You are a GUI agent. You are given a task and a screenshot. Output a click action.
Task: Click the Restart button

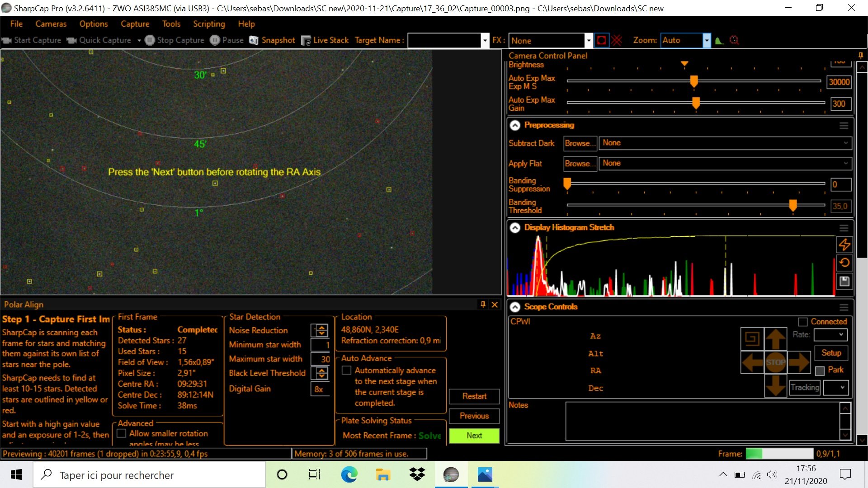(x=474, y=396)
